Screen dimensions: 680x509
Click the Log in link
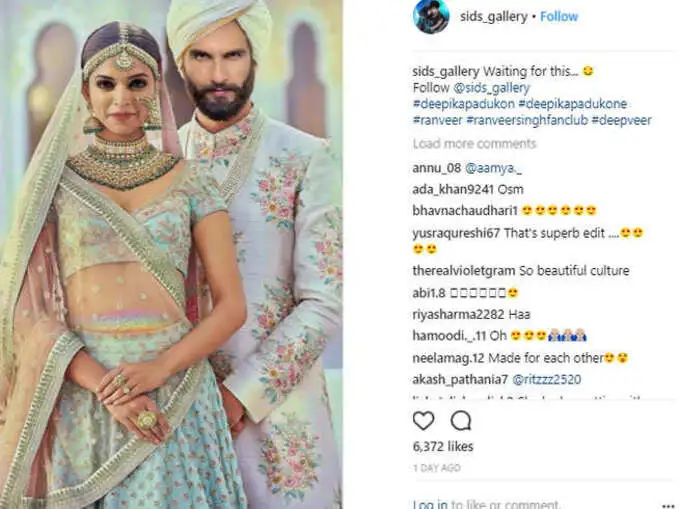pos(430,504)
